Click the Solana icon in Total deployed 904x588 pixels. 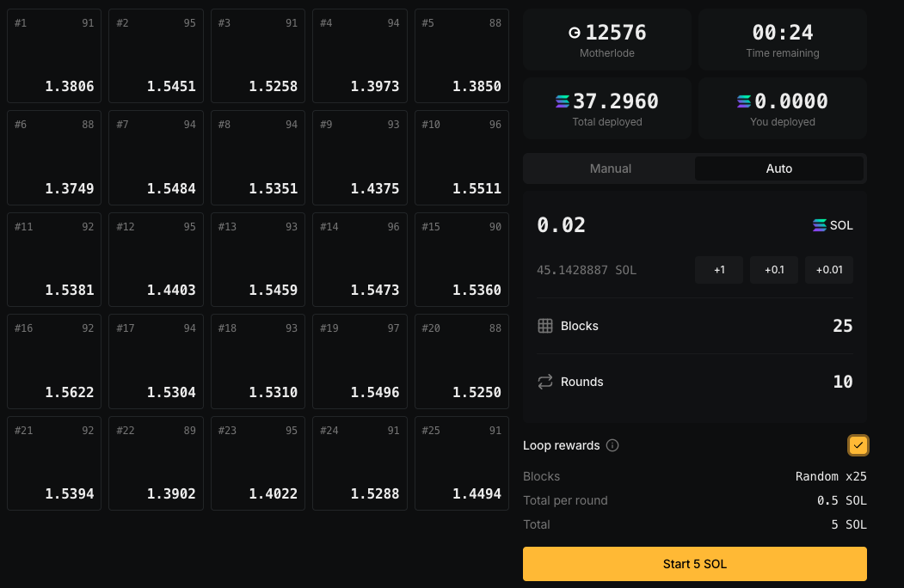(563, 101)
